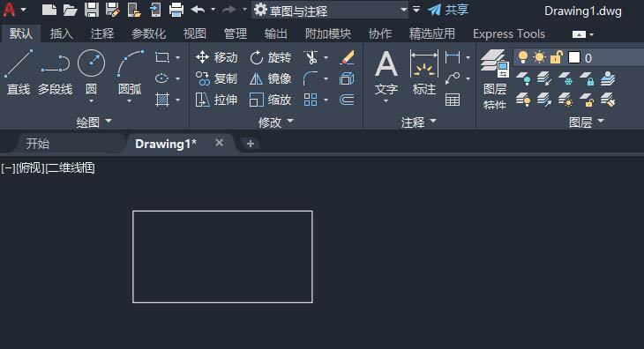Click the Save As icon
Screen dimensions: 644x349
[113, 10]
